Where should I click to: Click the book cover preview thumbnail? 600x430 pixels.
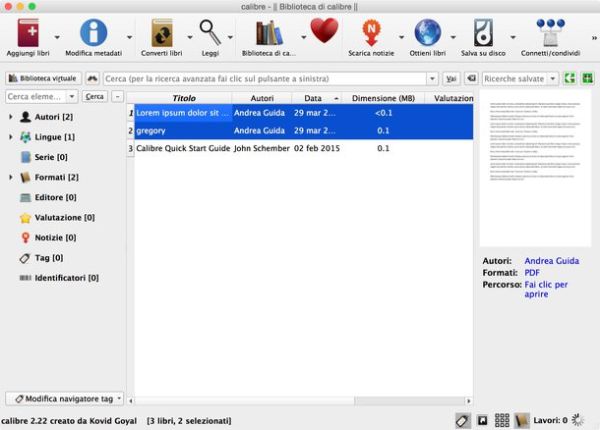535,169
